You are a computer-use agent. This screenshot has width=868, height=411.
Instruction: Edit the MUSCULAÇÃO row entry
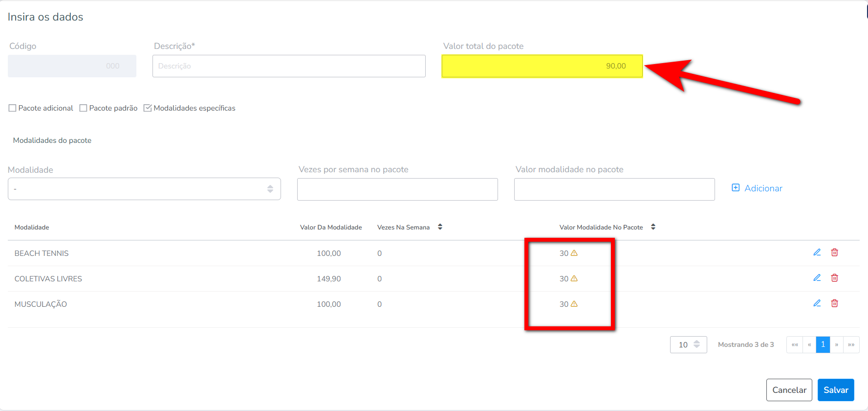point(817,303)
